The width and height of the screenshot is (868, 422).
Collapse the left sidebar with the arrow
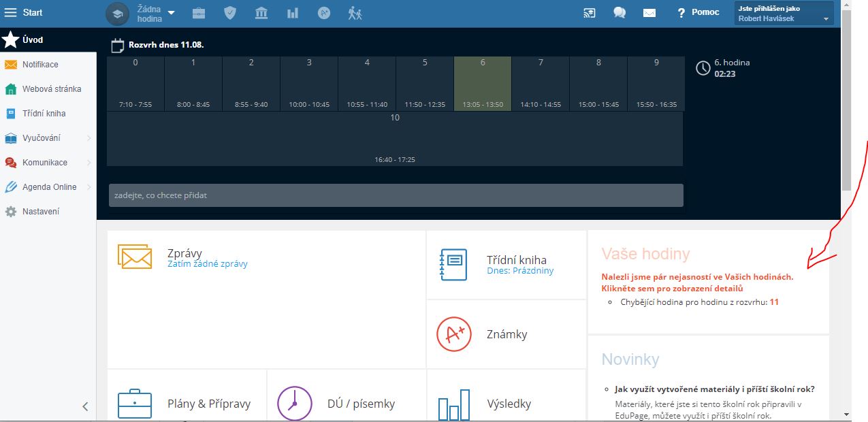click(85, 406)
